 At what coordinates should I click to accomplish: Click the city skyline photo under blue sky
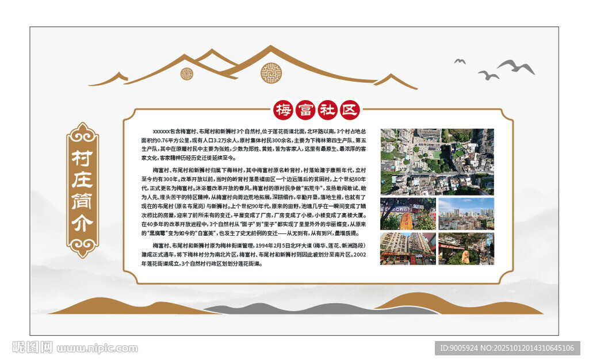[x=466, y=214]
